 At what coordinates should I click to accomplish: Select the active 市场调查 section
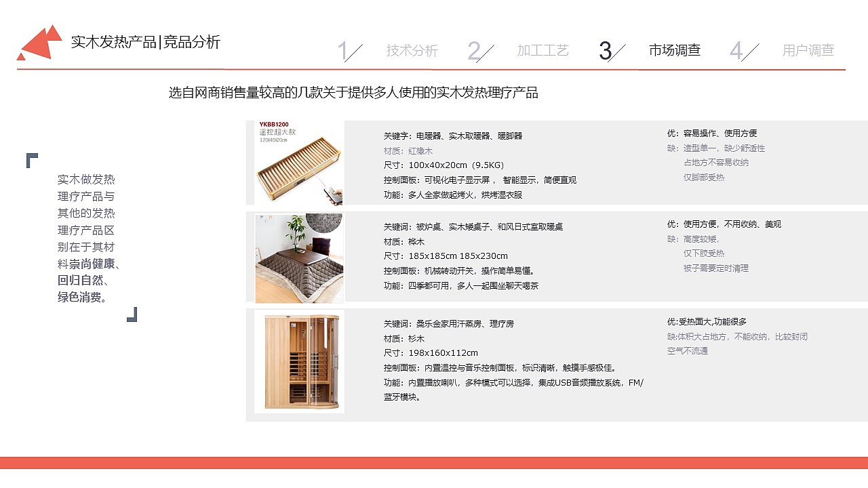(675, 49)
